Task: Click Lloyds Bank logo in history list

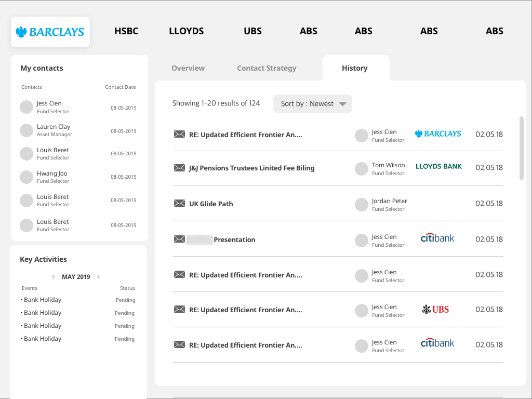Action: click(x=438, y=167)
